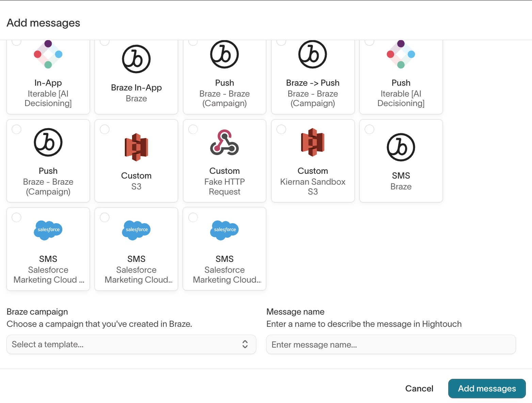Choose the Fake HTTP Request radio button

193,129
